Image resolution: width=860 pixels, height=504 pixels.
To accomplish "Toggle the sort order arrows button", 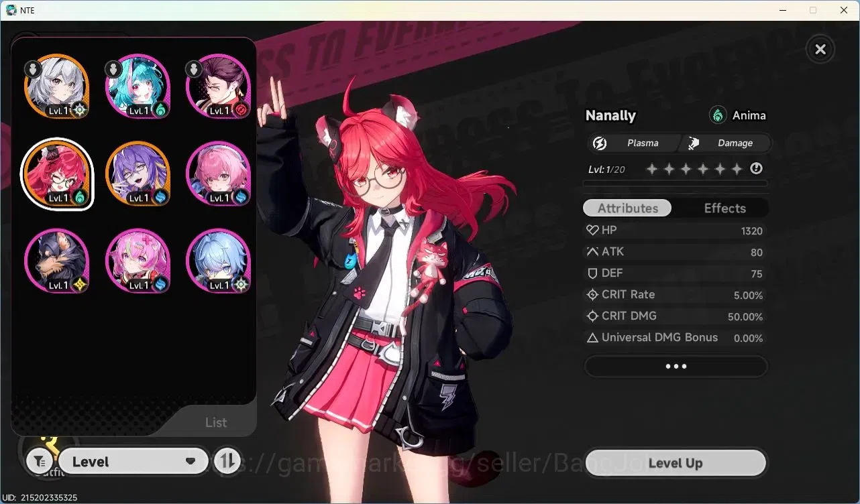I will [227, 461].
